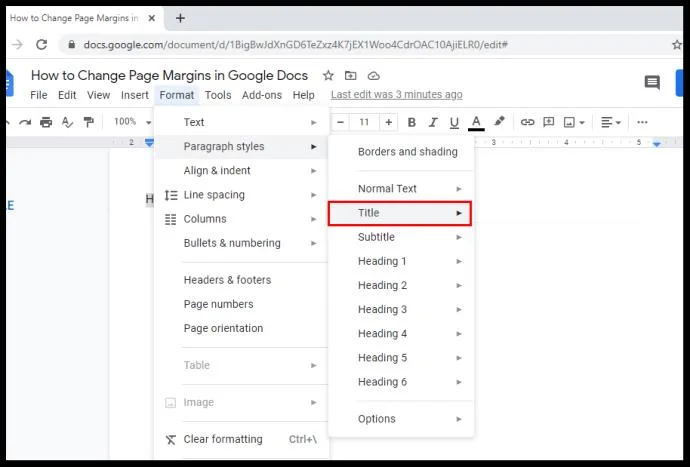690x467 pixels.
Task: Open the 100% zoom dropdown
Action: point(132,122)
